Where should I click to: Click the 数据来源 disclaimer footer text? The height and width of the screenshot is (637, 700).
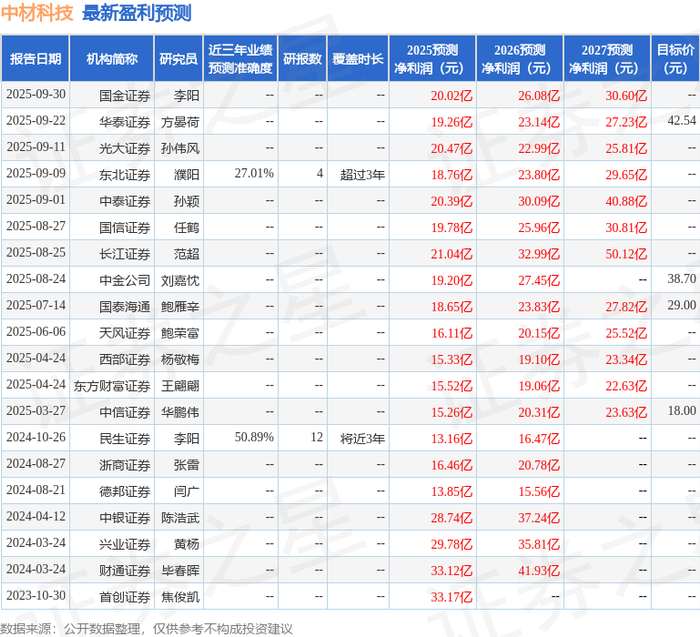click(x=146, y=629)
